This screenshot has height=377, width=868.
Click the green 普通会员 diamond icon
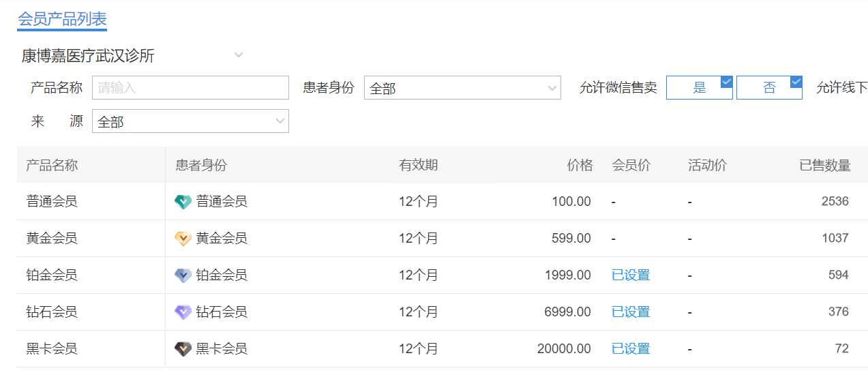pyautogui.click(x=183, y=202)
